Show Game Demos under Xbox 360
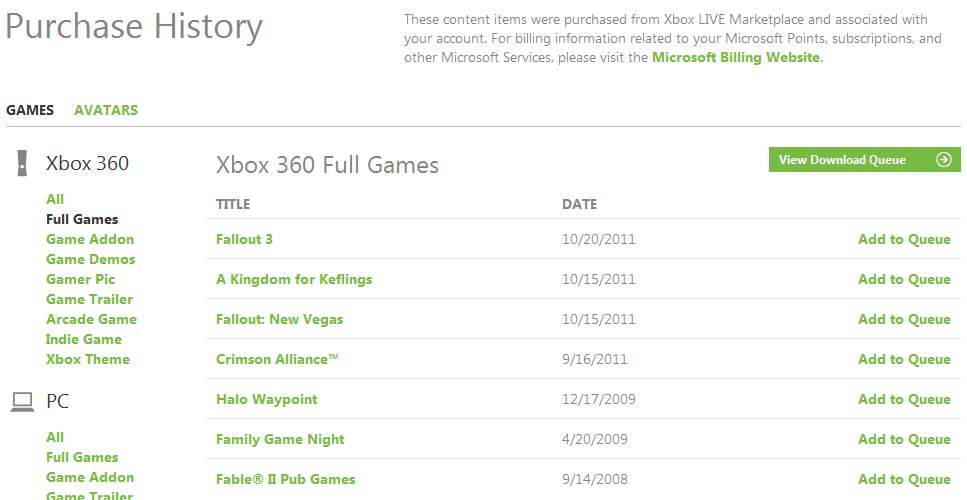This screenshot has width=967, height=500. click(x=91, y=260)
